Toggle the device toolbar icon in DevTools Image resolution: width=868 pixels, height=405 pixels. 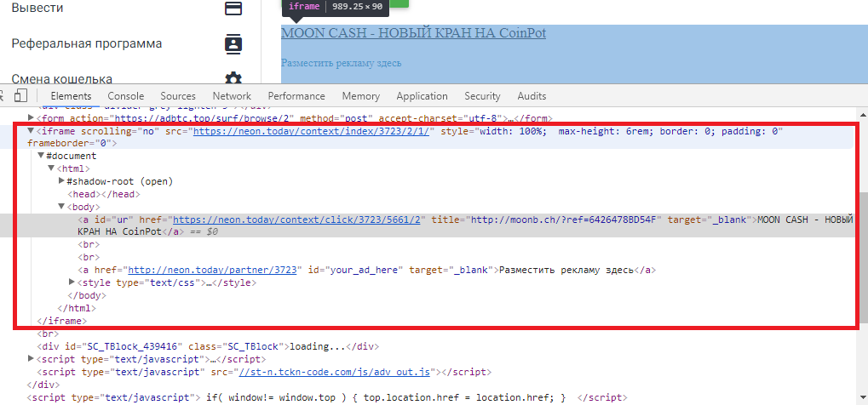[x=21, y=95]
